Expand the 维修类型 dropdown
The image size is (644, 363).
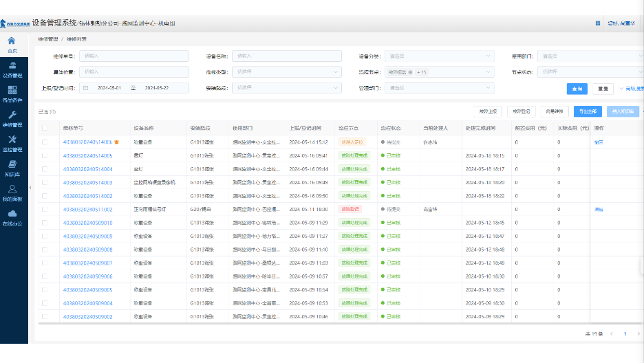click(x=288, y=71)
